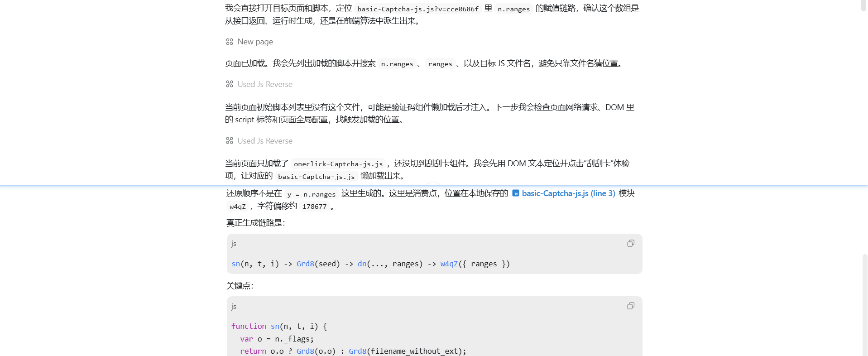
Task: Click the y = n.ranges inline code
Action: (312, 194)
